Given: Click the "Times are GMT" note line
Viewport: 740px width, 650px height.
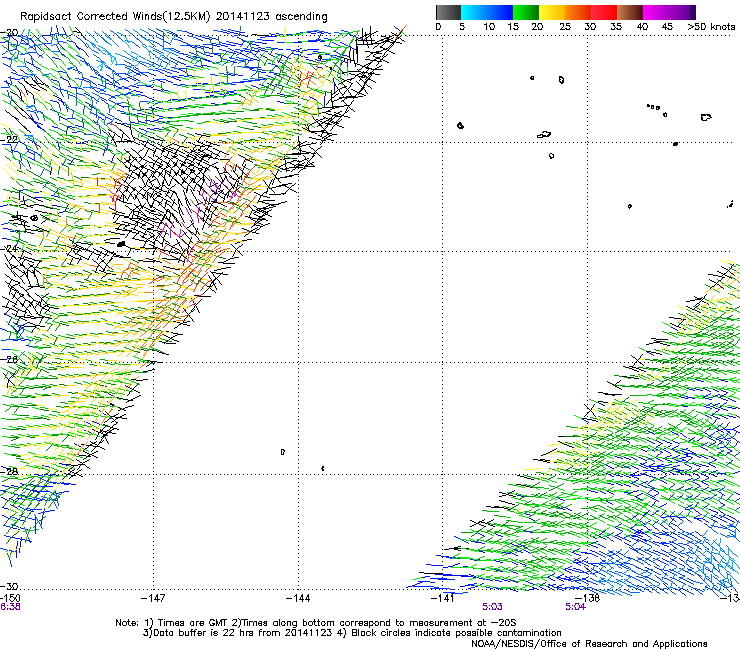Looking at the screenshot, I should pos(316,623).
